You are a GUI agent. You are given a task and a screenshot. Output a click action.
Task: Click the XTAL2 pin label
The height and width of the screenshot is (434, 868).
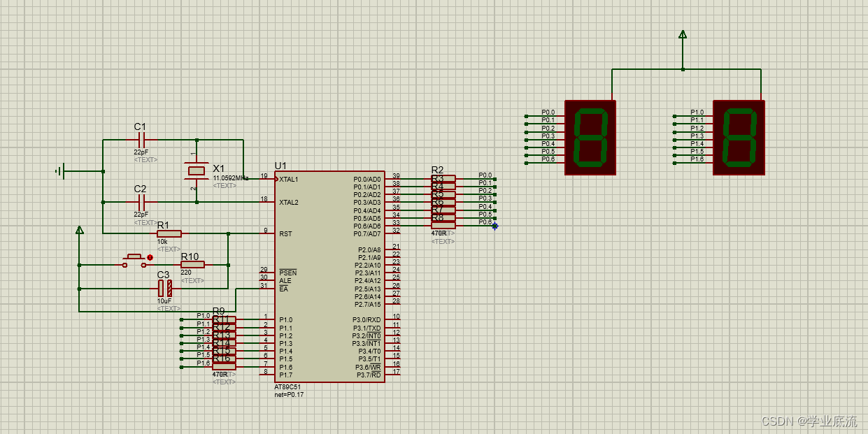click(289, 203)
